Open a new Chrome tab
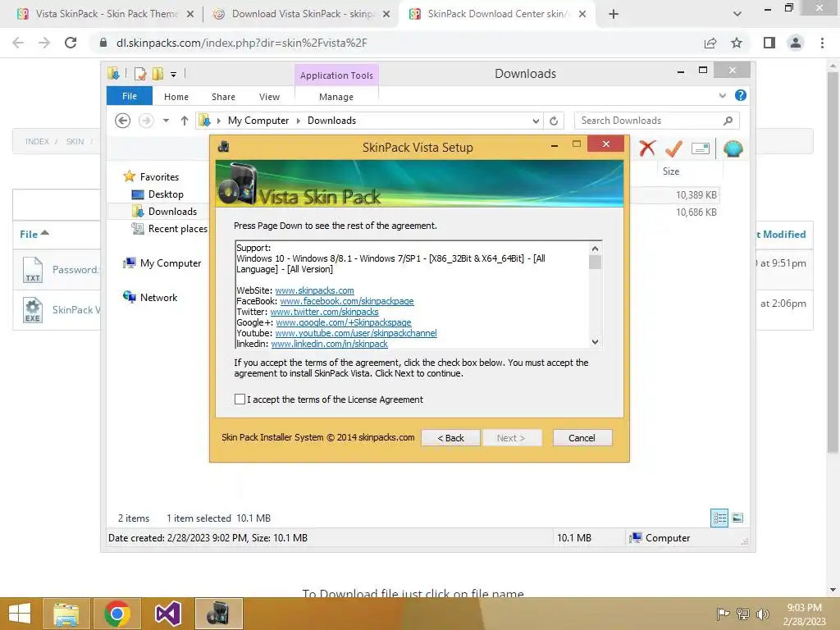The height and width of the screenshot is (630, 840). [x=614, y=15]
